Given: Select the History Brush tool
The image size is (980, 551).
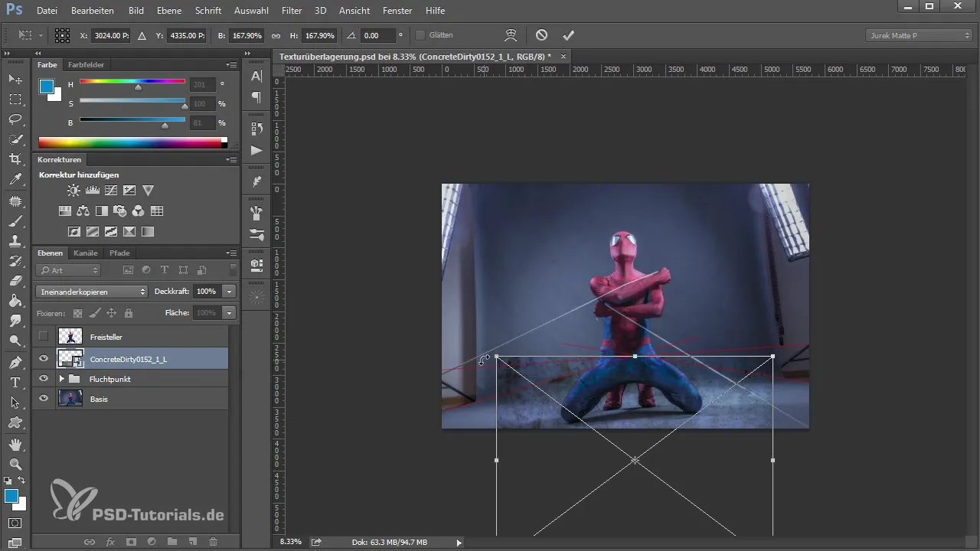Looking at the screenshot, I should pyautogui.click(x=15, y=261).
